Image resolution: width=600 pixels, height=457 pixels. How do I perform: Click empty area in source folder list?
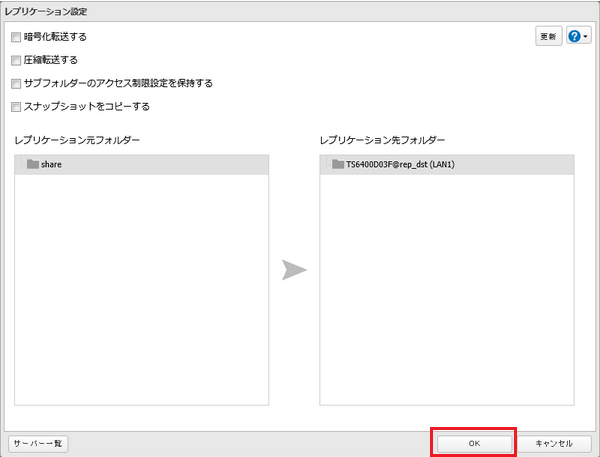(140, 300)
